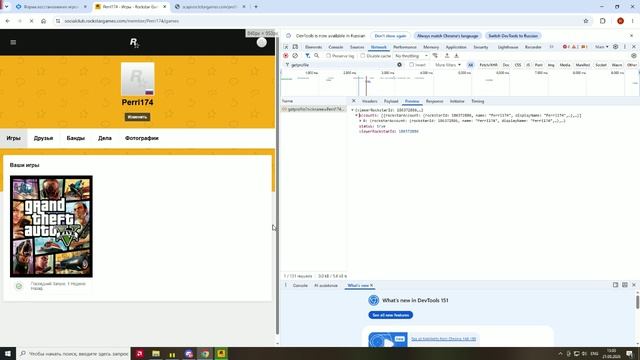Click the drawer three-dot menu icon
Image resolution: width=640 pixels, height=360 pixels.
(286, 285)
